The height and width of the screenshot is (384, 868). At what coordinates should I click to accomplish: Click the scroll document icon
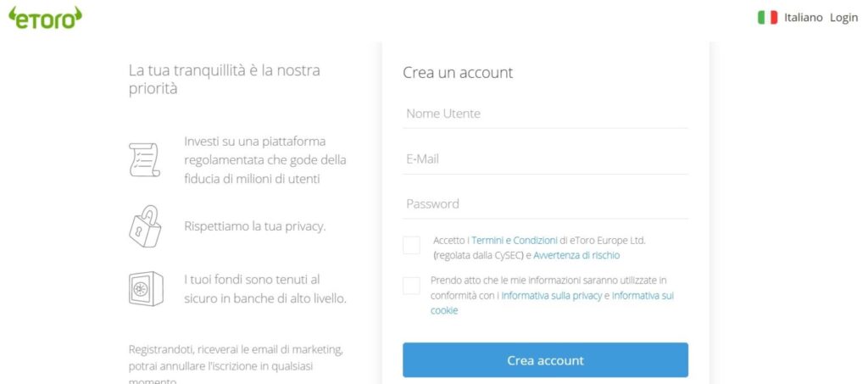pyautogui.click(x=144, y=159)
